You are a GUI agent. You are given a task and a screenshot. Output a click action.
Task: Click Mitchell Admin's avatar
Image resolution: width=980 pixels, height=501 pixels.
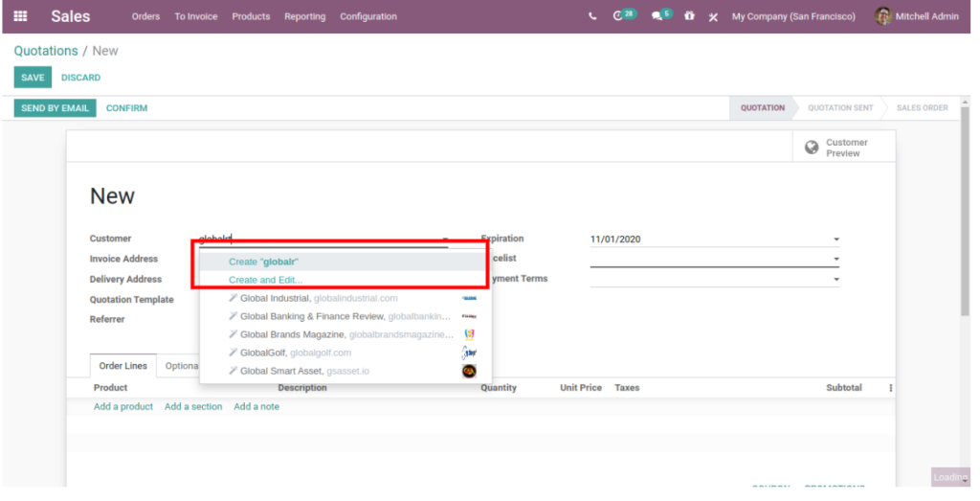point(882,16)
